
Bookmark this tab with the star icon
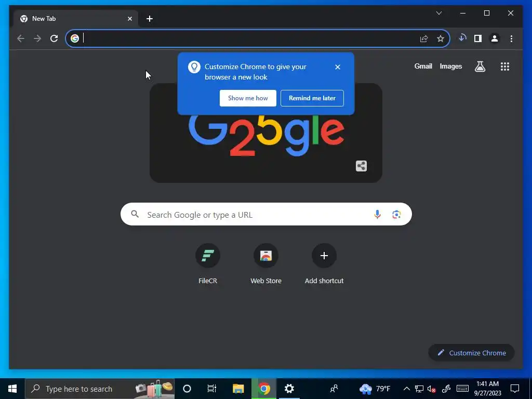point(441,38)
